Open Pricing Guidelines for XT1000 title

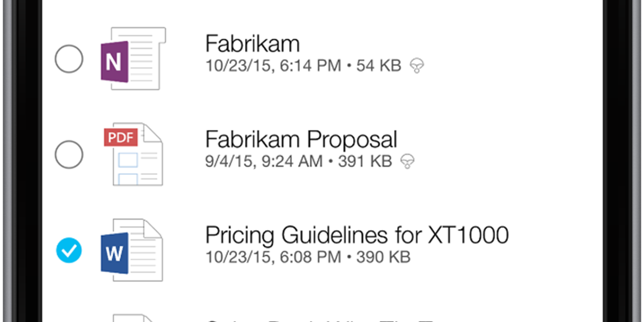[x=357, y=235]
